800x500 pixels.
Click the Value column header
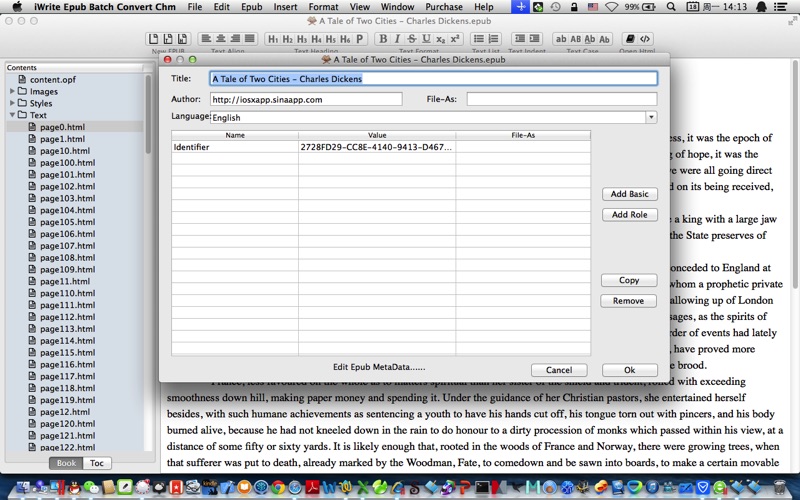377,135
